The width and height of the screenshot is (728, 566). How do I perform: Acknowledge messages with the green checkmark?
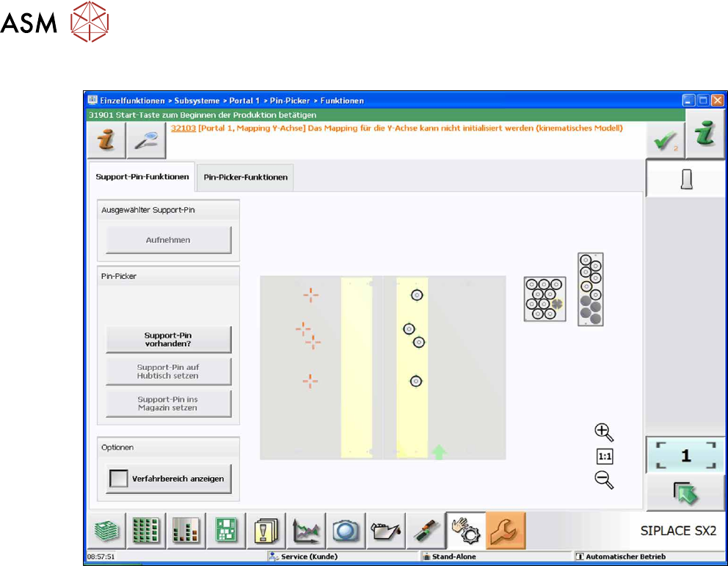[x=666, y=140]
